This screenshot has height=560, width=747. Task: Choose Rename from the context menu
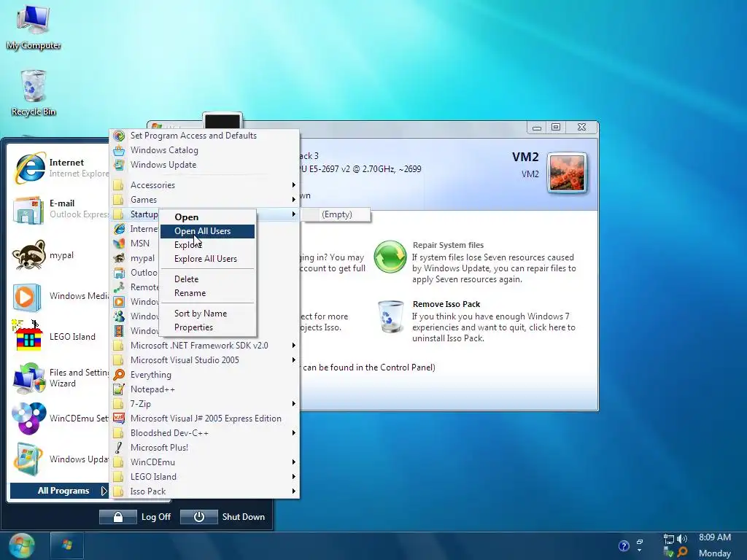pyautogui.click(x=208, y=293)
